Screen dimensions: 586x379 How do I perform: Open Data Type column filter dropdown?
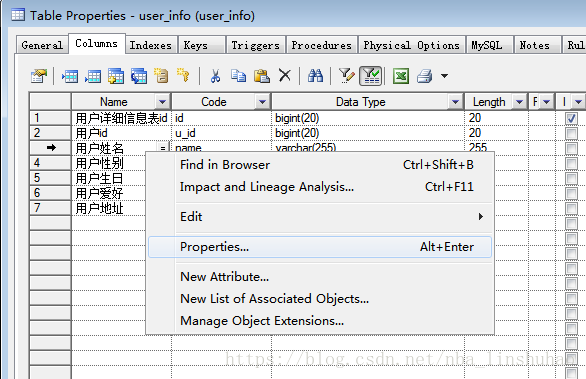(455, 102)
